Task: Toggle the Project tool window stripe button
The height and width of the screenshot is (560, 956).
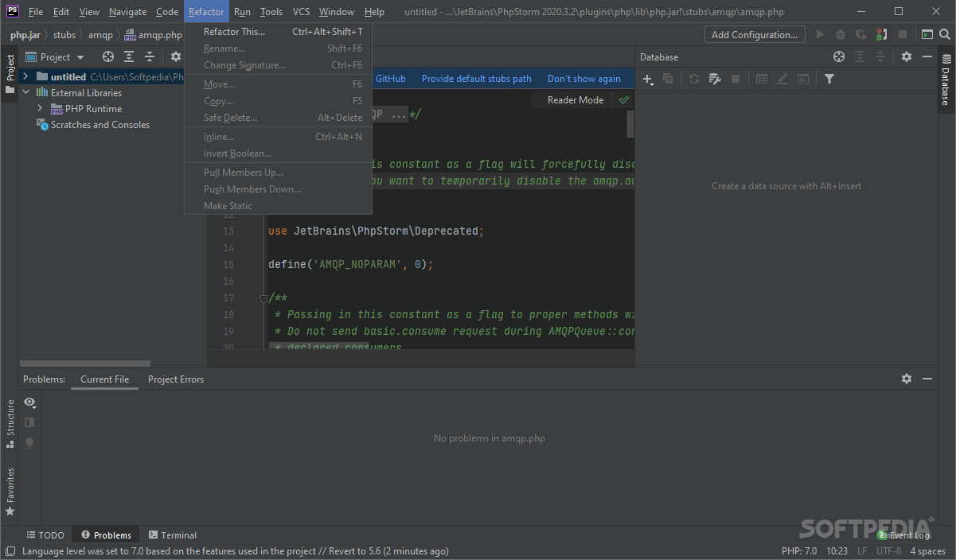Action: (x=10, y=73)
